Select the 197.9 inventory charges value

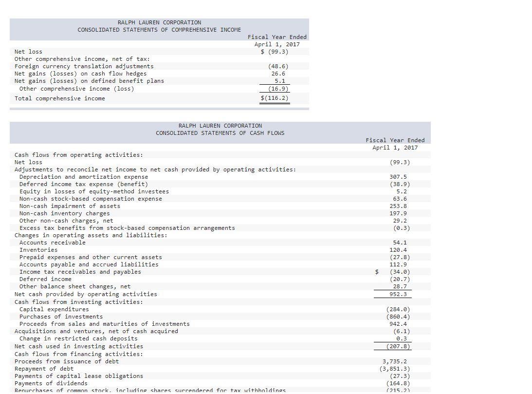pos(398,213)
